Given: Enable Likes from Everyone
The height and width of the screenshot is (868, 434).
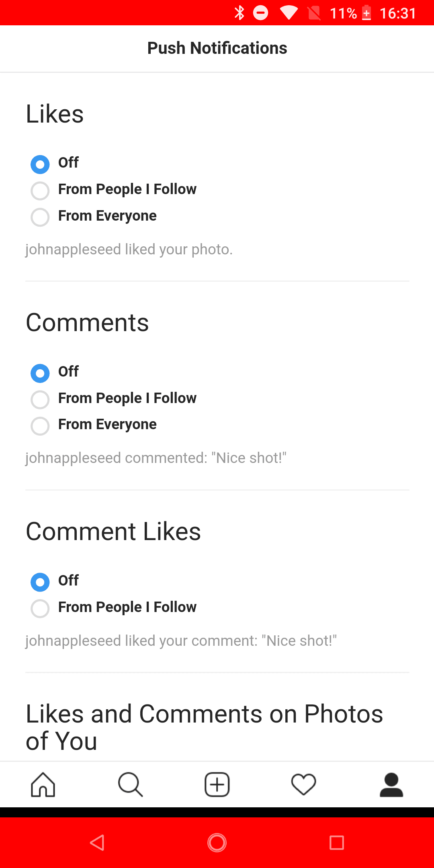Looking at the screenshot, I should 40,217.
